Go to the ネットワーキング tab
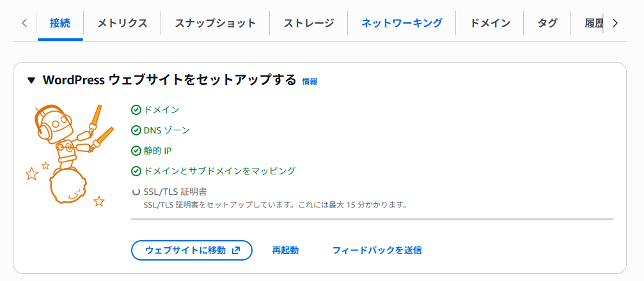This screenshot has width=644, height=281. click(402, 23)
